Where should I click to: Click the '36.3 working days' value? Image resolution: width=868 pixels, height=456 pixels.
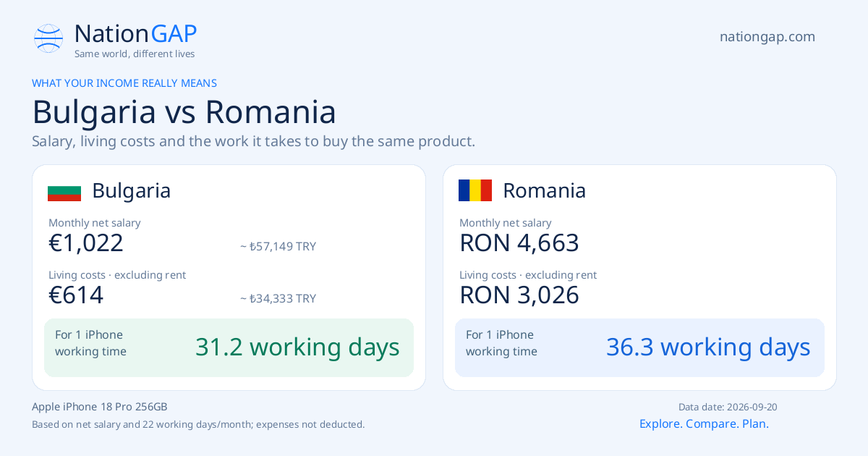708,347
